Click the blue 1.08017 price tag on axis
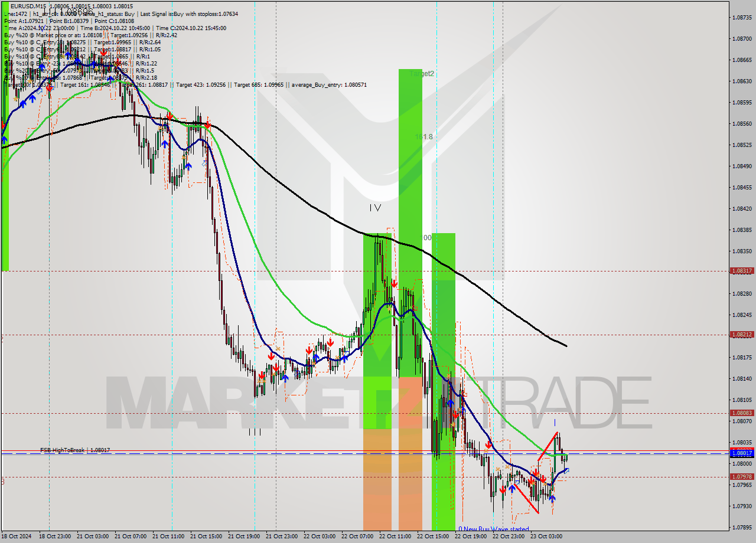Screen dimensions: 756x543 click(742, 453)
